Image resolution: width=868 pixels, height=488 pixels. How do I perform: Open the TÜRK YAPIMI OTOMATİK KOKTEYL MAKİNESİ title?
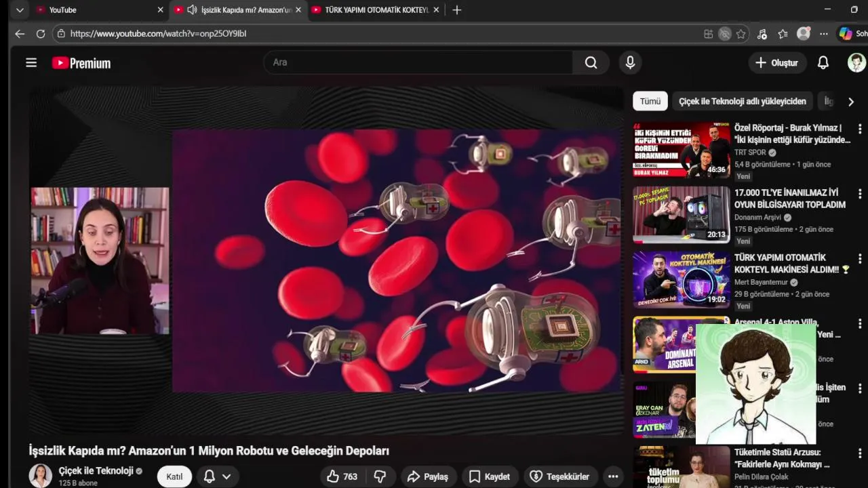[792, 264]
